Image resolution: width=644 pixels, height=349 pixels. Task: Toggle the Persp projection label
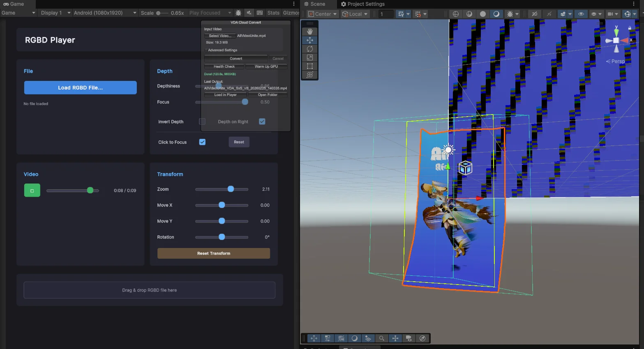pyautogui.click(x=615, y=61)
